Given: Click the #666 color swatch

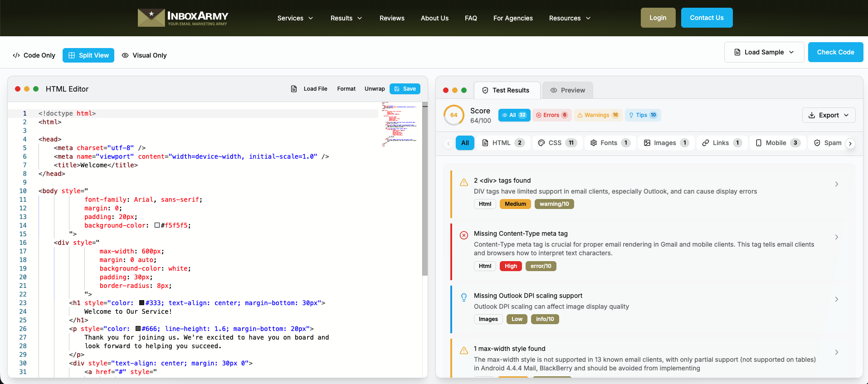Looking at the screenshot, I should tap(138, 329).
